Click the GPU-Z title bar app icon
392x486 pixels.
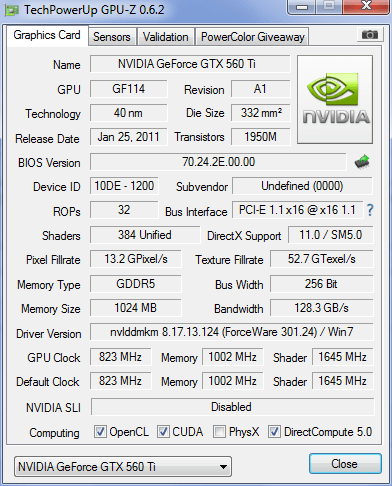point(12,10)
